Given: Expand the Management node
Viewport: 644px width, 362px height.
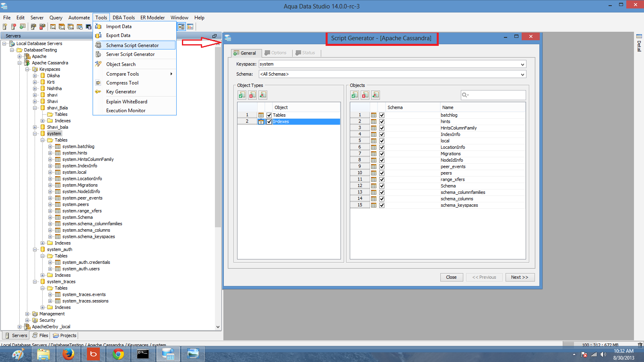Looking at the screenshot, I should tap(27, 314).
